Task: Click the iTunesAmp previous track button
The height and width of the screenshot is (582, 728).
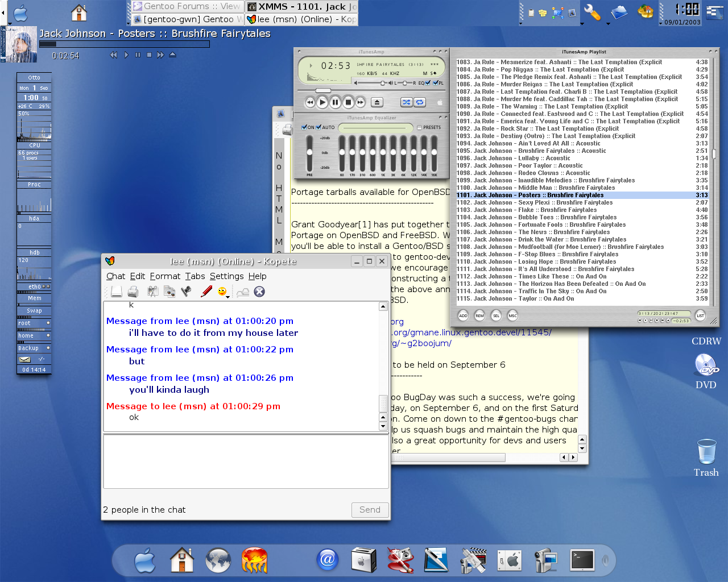Action: [x=310, y=102]
